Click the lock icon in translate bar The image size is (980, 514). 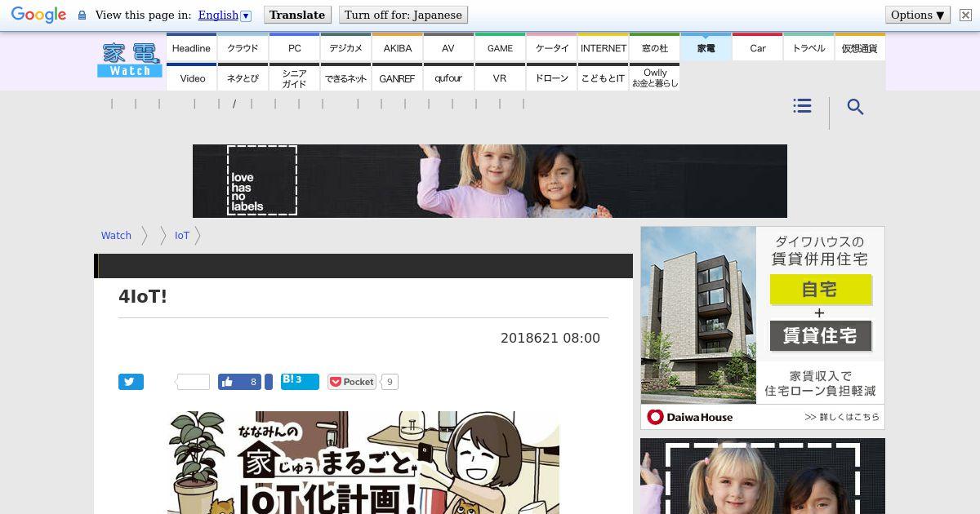tap(82, 15)
